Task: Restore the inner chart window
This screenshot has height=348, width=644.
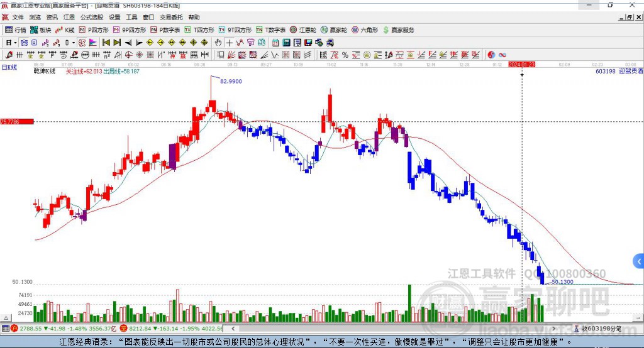Action: click(630, 17)
